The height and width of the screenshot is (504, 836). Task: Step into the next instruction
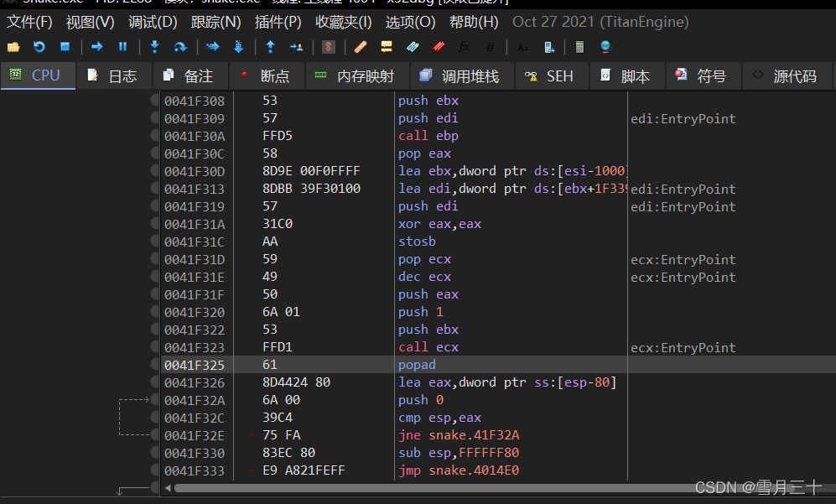(154, 47)
